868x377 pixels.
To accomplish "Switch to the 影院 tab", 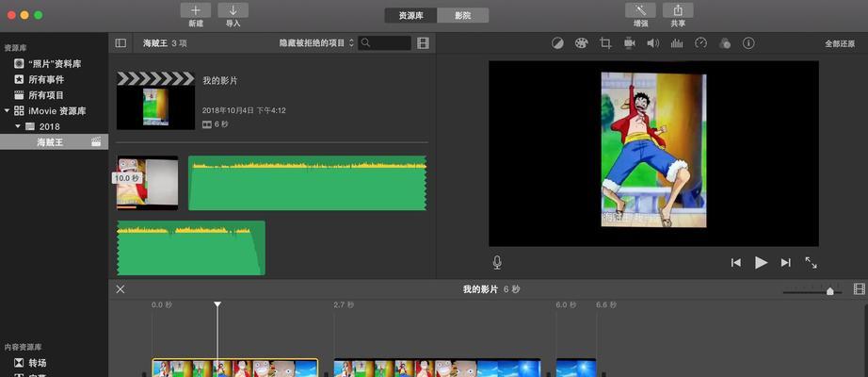I will coord(463,15).
